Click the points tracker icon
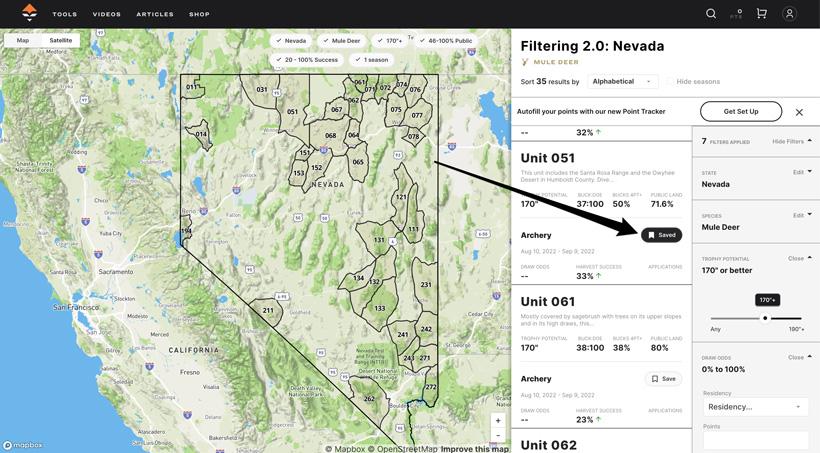Viewport: 820px width, 453px height. (737, 14)
